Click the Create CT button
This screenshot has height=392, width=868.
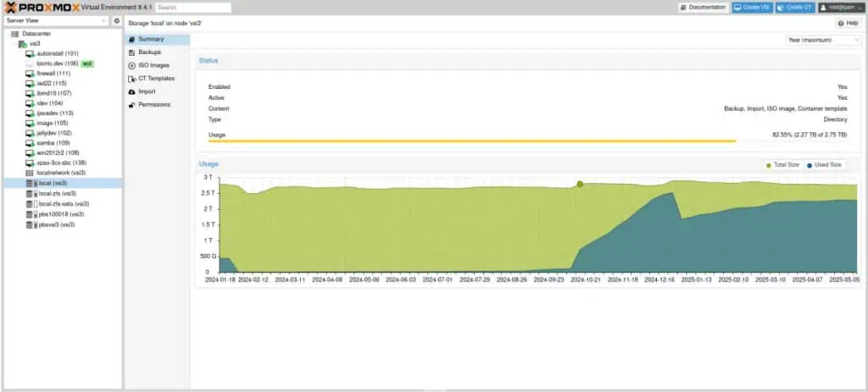(794, 8)
